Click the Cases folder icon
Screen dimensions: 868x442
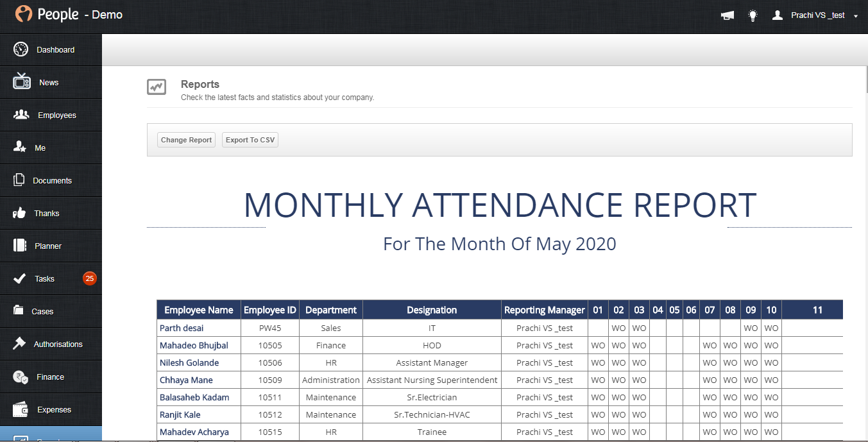point(19,310)
